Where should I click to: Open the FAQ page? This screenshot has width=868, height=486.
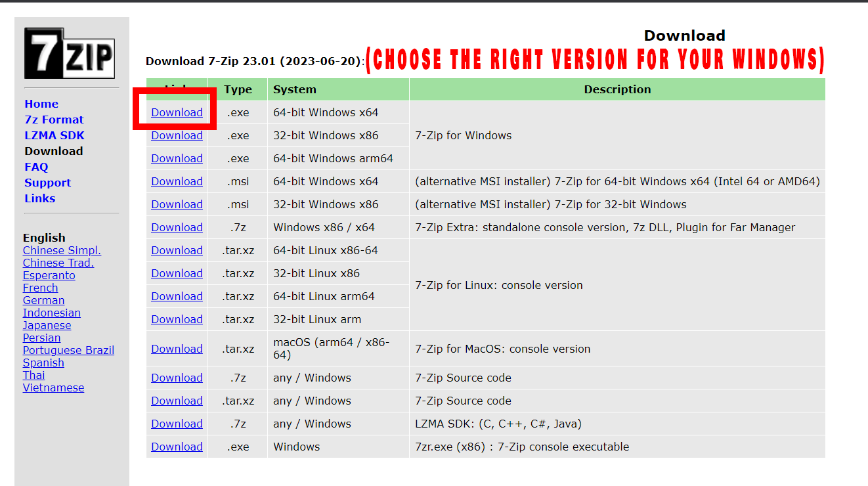point(35,166)
